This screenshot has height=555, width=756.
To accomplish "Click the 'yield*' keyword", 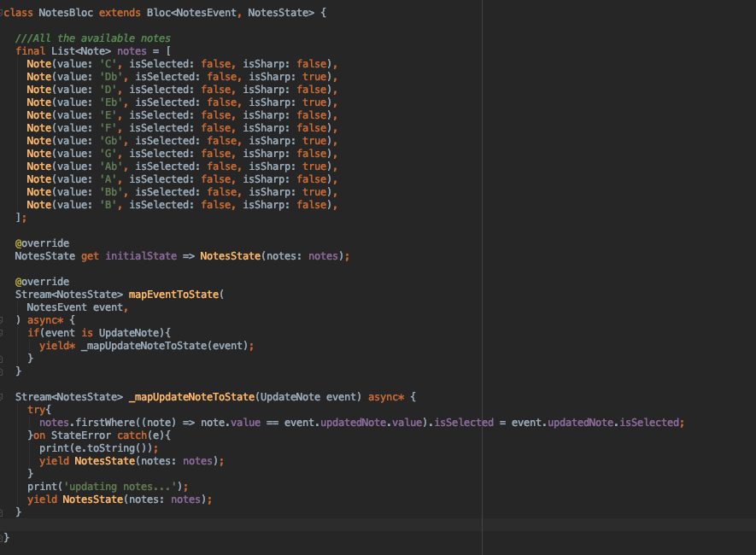I will coord(57,346).
